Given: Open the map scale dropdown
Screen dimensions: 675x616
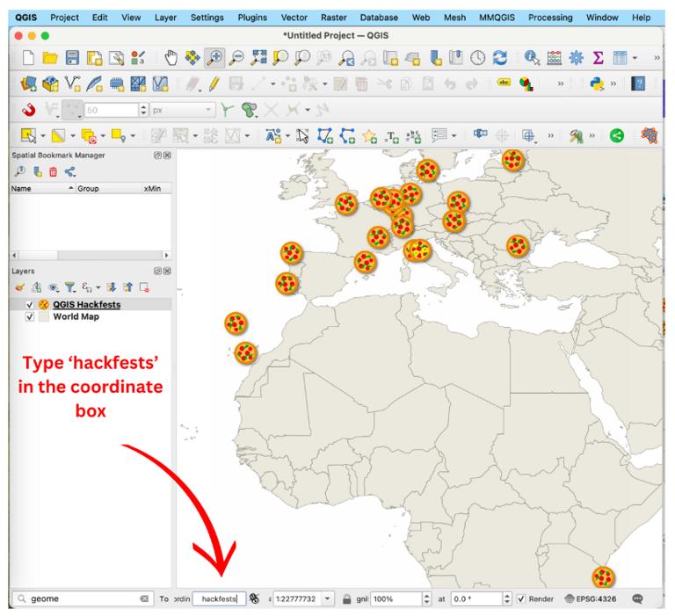Looking at the screenshot, I should point(328,598).
